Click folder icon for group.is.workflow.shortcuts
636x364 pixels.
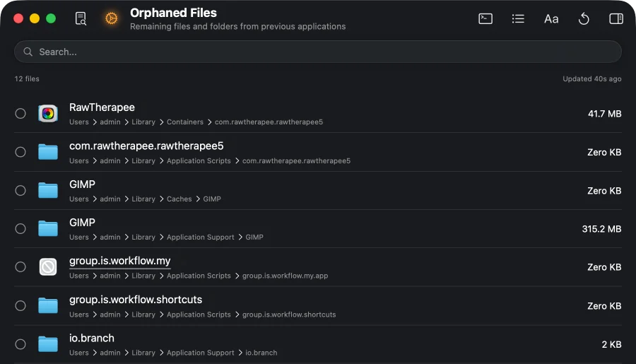pyautogui.click(x=48, y=305)
